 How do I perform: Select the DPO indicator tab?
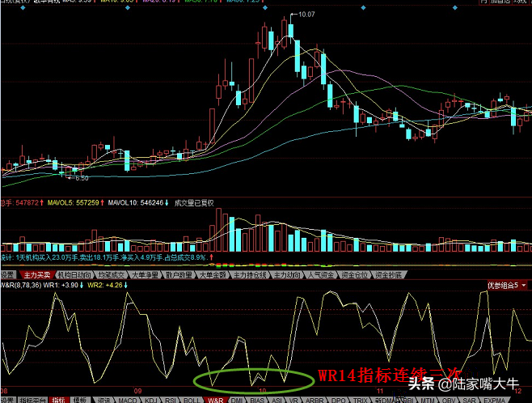(338, 401)
